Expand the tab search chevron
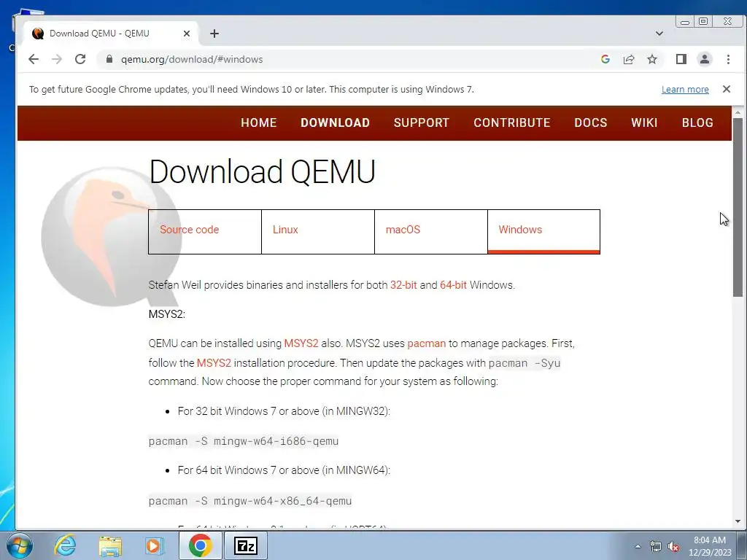The width and height of the screenshot is (747, 560). (659, 34)
